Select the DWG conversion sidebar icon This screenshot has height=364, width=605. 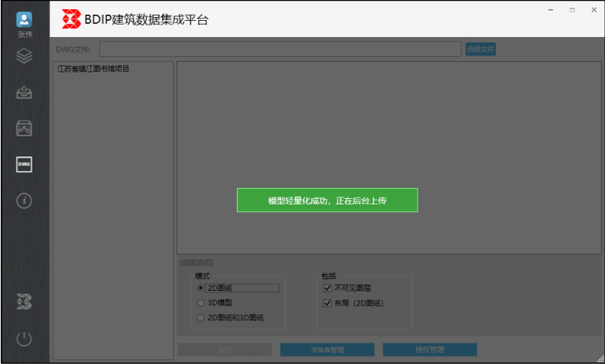pyautogui.click(x=24, y=164)
